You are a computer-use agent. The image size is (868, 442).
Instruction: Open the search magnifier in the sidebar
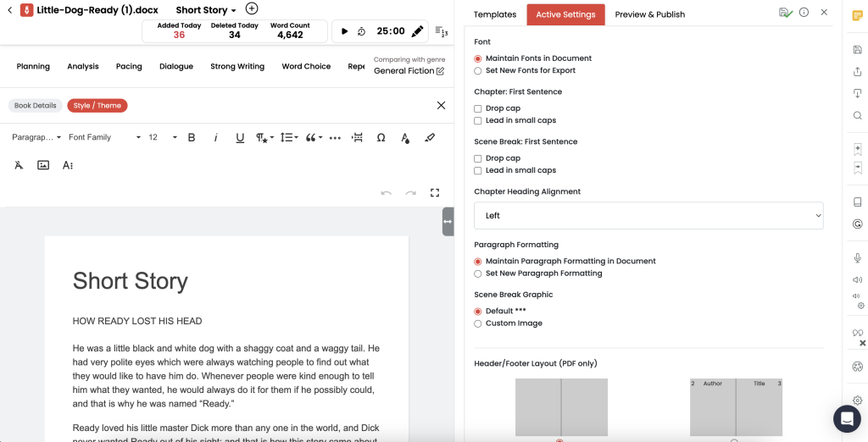(x=857, y=115)
